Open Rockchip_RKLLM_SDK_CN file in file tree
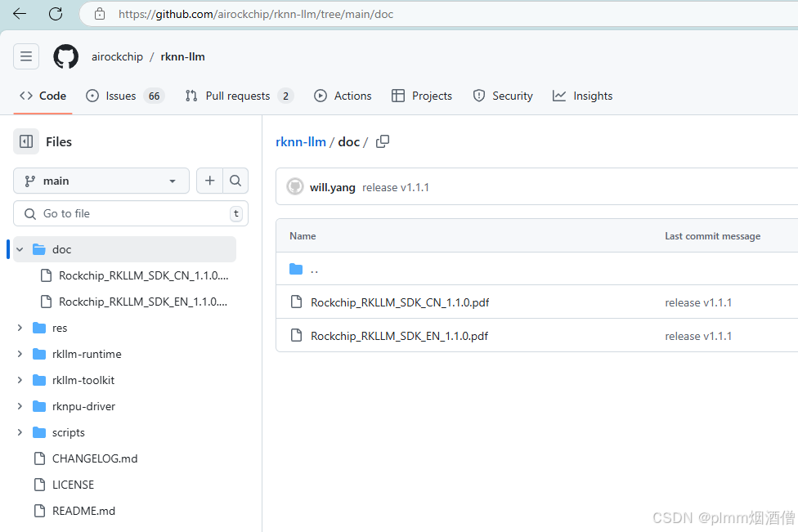This screenshot has height=532, width=798. [x=144, y=275]
